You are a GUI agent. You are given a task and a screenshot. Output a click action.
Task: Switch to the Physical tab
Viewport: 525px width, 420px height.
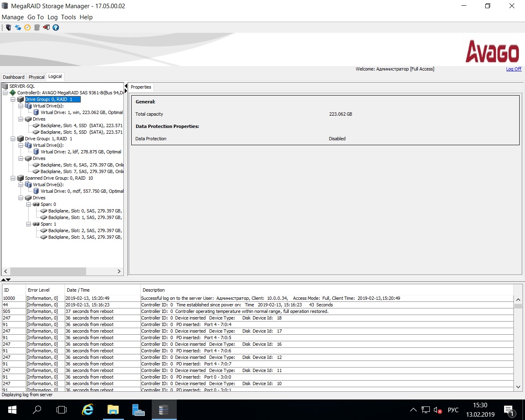pos(37,77)
